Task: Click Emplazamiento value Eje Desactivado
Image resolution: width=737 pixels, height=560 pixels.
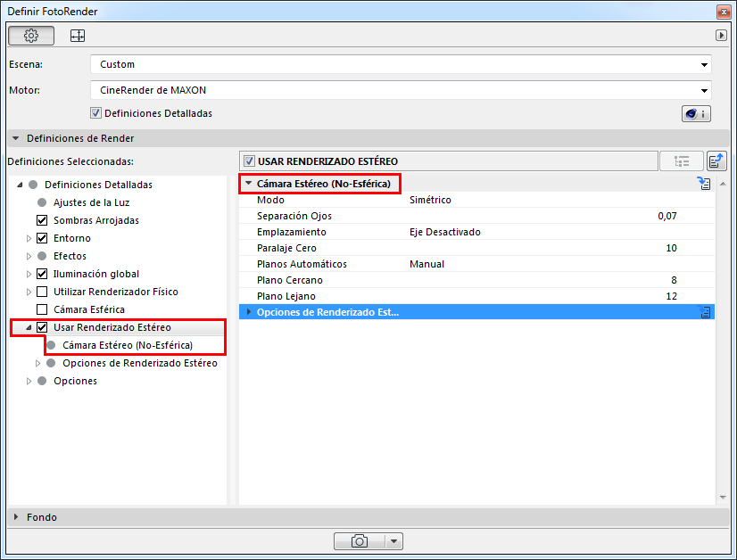Action: (x=444, y=232)
